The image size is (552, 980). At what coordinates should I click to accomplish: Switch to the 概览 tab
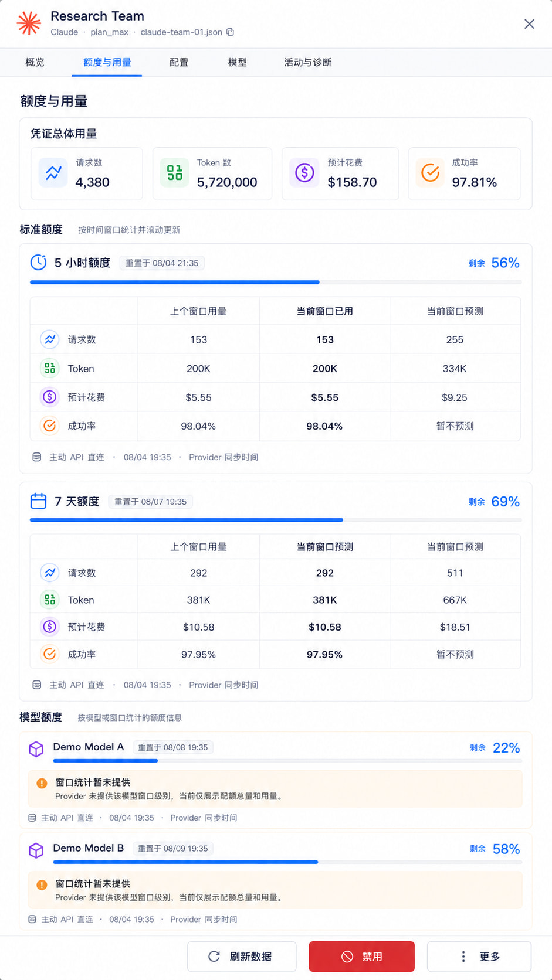pyautogui.click(x=35, y=62)
